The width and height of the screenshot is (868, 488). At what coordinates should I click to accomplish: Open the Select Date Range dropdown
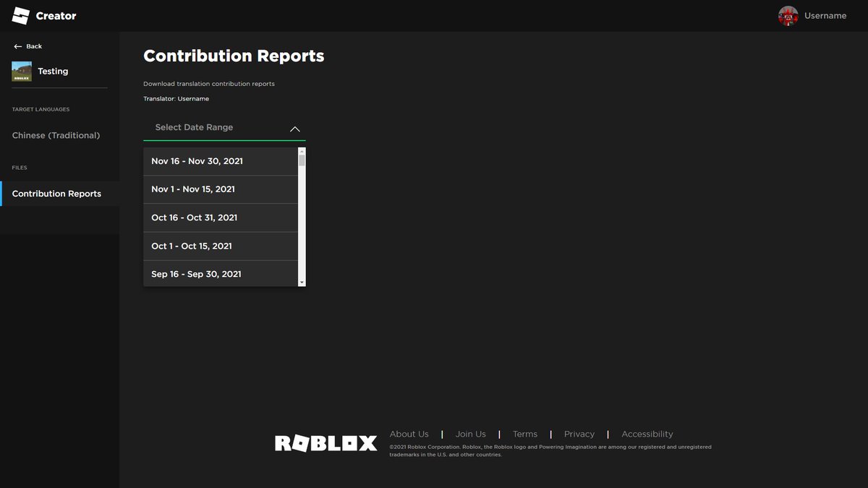[224, 127]
